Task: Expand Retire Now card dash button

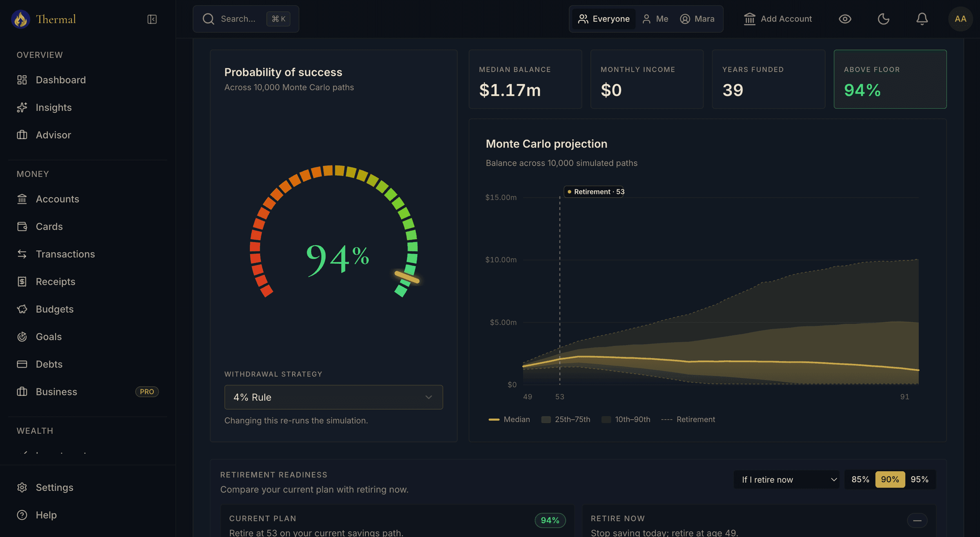Action: pyautogui.click(x=917, y=520)
